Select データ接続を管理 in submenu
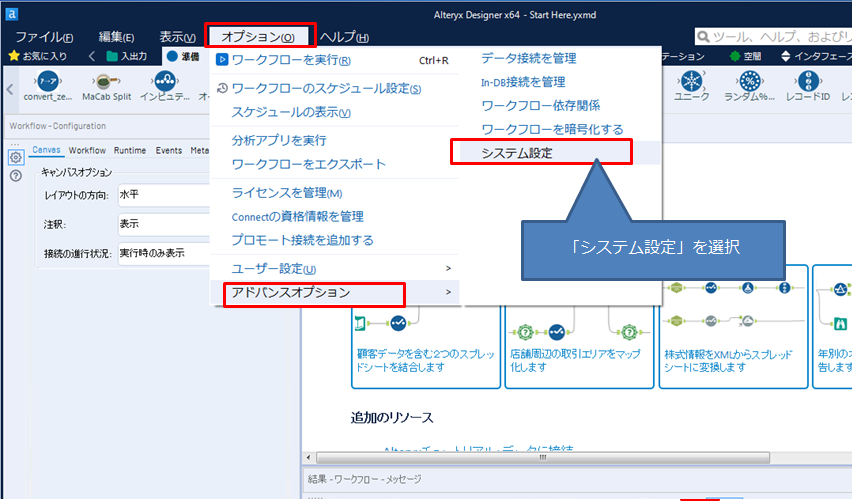This screenshot has height=501, width=852. [560, 58]
